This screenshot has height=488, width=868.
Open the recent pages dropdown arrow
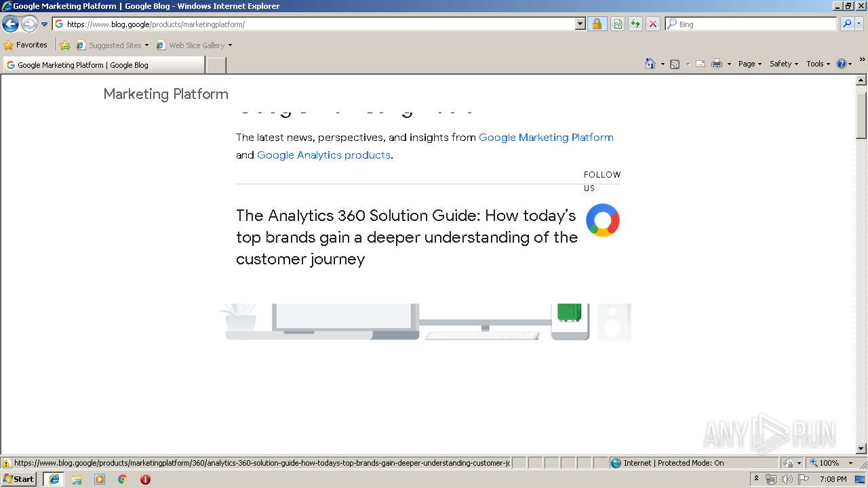(x=45, y=24)
